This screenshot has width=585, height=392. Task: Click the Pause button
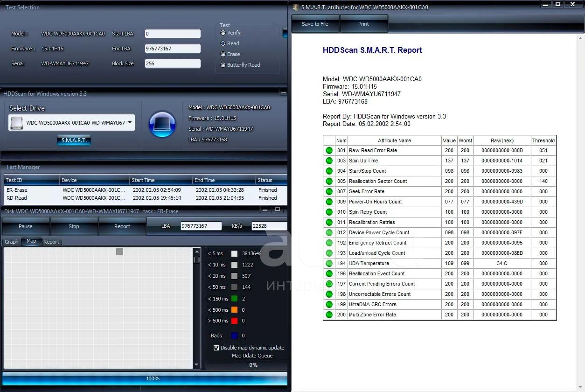26,226
